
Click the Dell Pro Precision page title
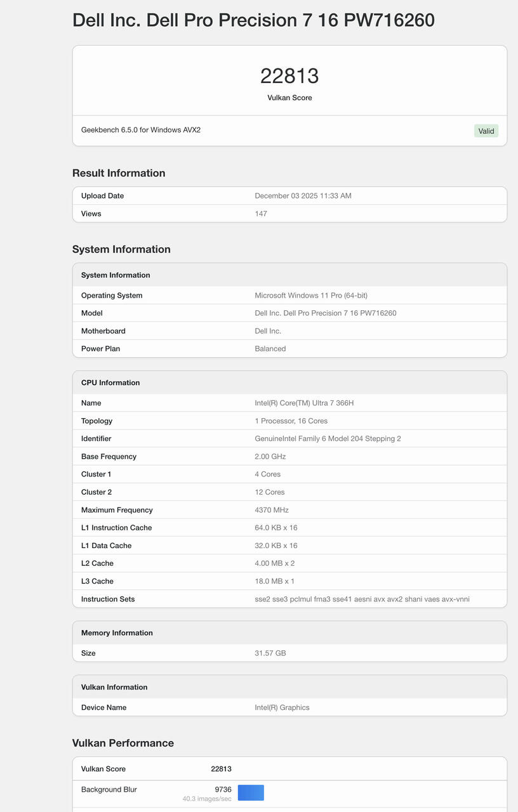[x=253, y=20]
